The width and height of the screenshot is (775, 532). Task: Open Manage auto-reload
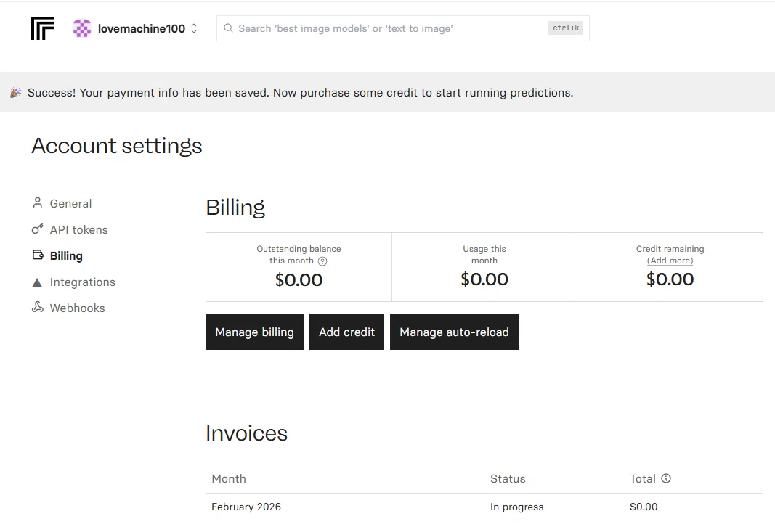454,332
